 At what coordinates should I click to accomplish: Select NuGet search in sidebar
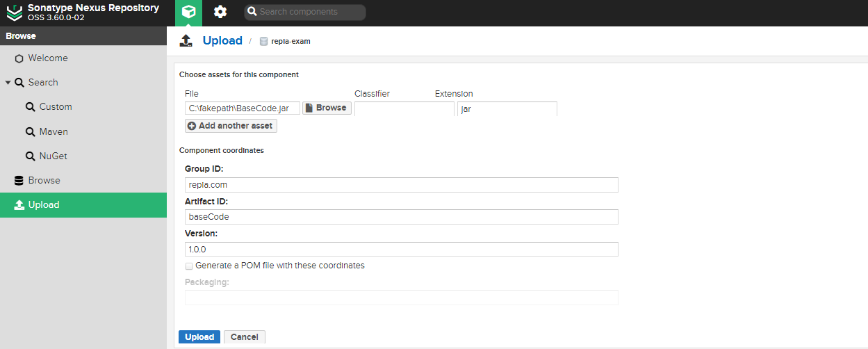tap(53, 156)
